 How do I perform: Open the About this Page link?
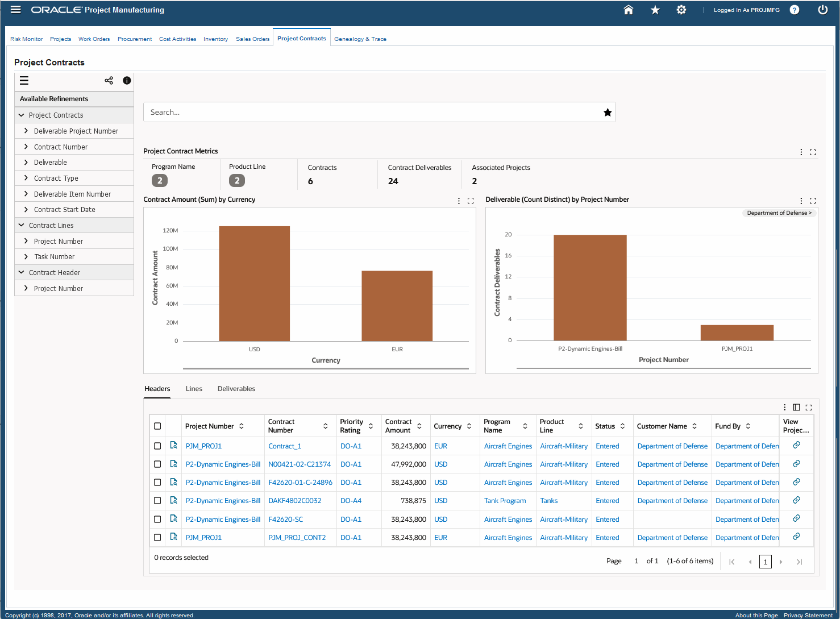(756, 615)
